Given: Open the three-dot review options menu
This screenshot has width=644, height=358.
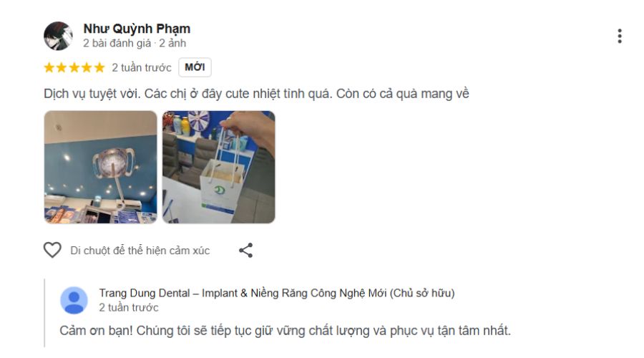Looking at the screenshot, I should coord(620,37).
